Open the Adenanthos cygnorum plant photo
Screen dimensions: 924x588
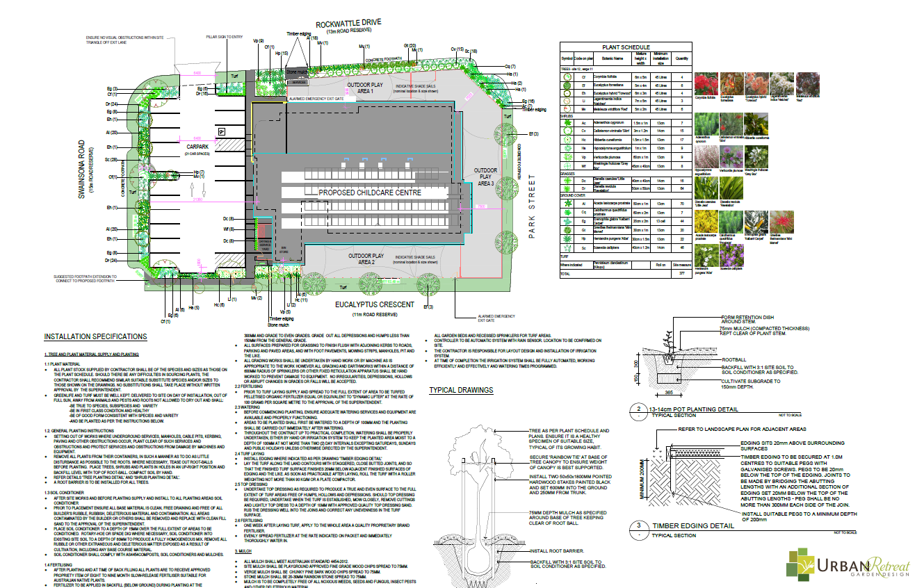click(705, 124)
